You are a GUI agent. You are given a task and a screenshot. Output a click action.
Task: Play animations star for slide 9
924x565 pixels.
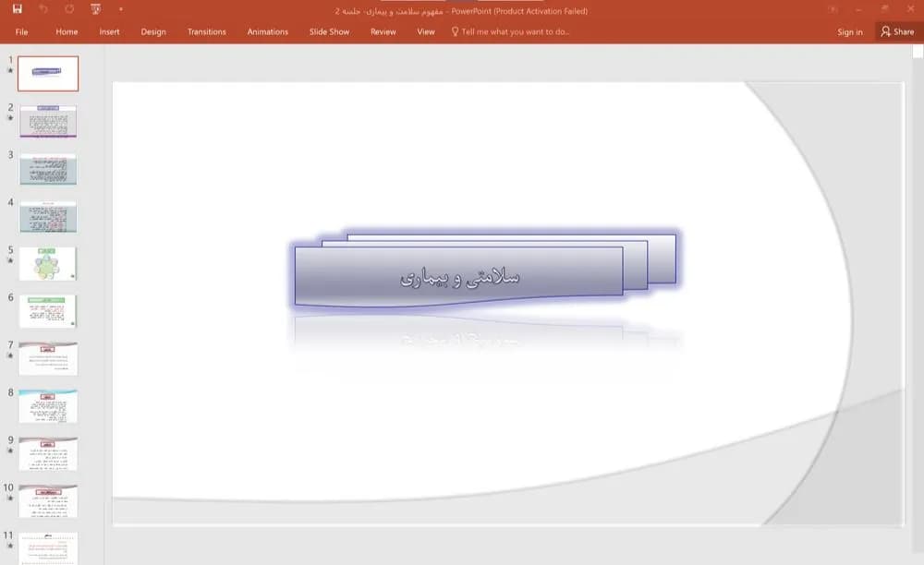pyautogui.click(x=10, y=451)
